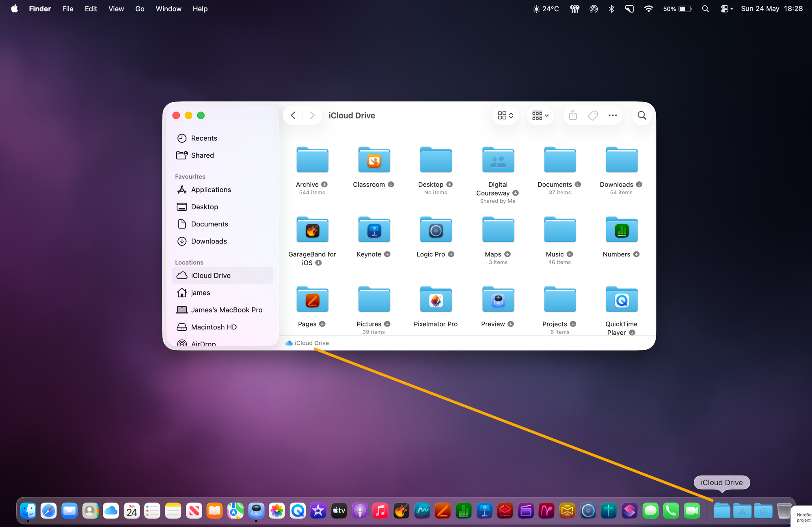The height and width of the screenshot is (527, 812).
Task: Select the james home folder
Action: (222, 293)
